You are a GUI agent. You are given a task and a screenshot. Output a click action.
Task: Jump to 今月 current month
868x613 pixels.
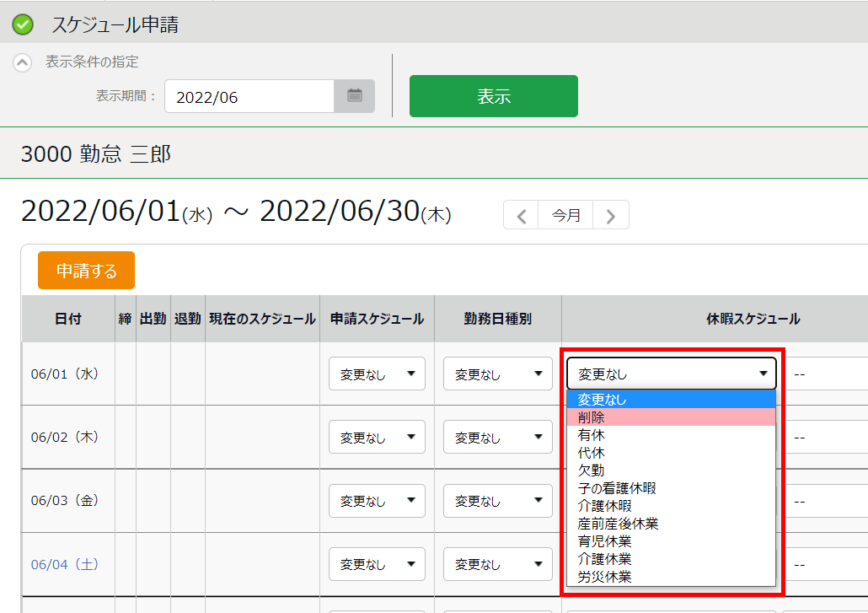(566, 216)
